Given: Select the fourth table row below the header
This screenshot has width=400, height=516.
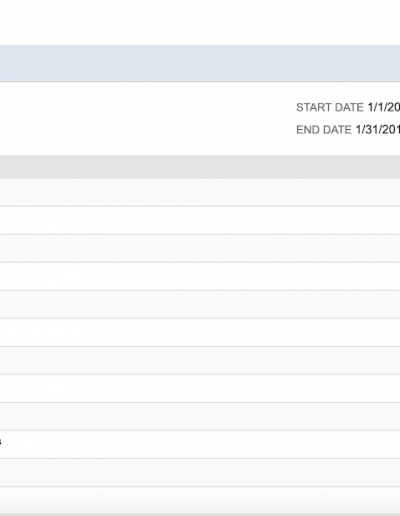Looking at the screenshot, I should tap(200, 276).
